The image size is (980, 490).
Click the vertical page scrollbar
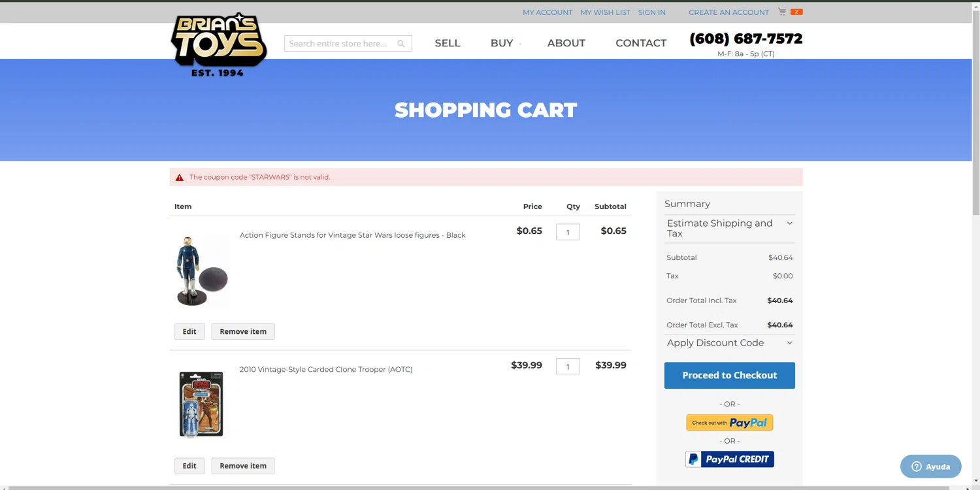click(x=975, y=111)
